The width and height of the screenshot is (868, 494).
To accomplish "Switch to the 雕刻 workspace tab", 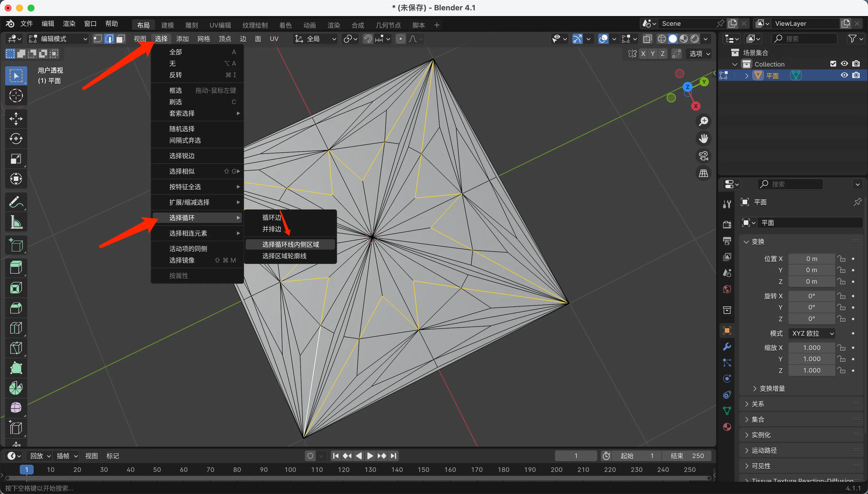I will click(191, 25).
